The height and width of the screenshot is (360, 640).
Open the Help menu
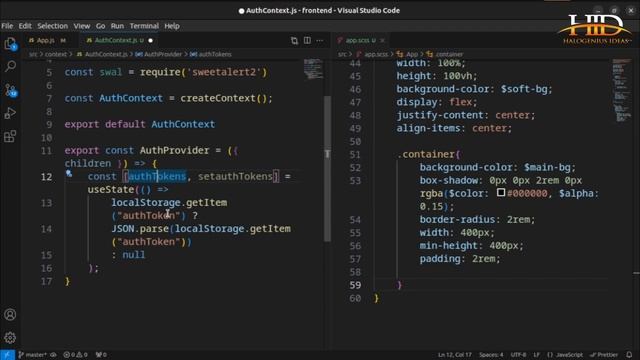pyautogui.click(x=172, y=26)
